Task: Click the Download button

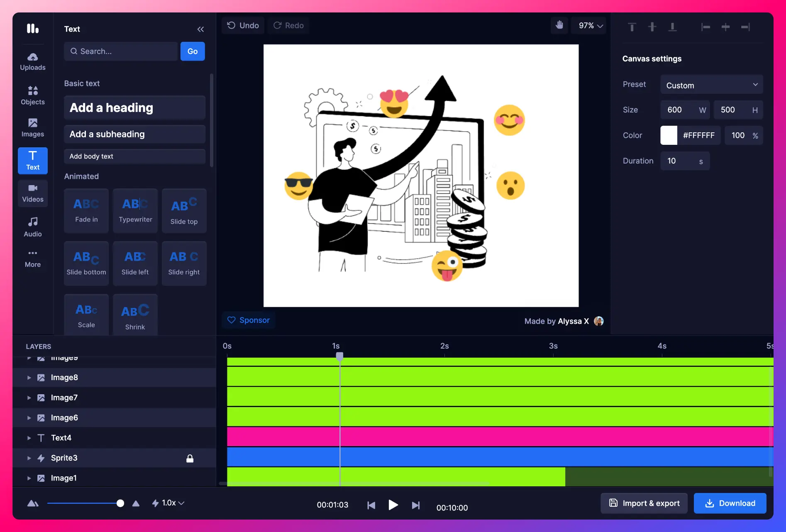Action: point(730,503)
